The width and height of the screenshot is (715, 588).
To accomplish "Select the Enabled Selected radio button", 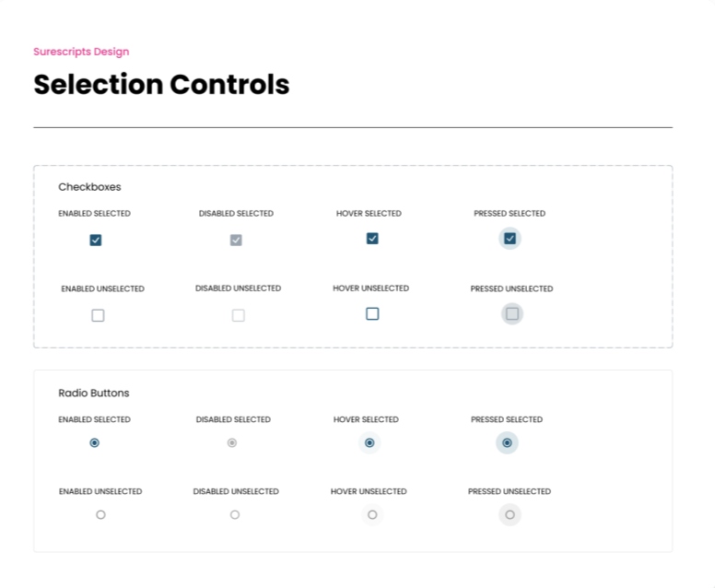I will [x=94, y=443].
